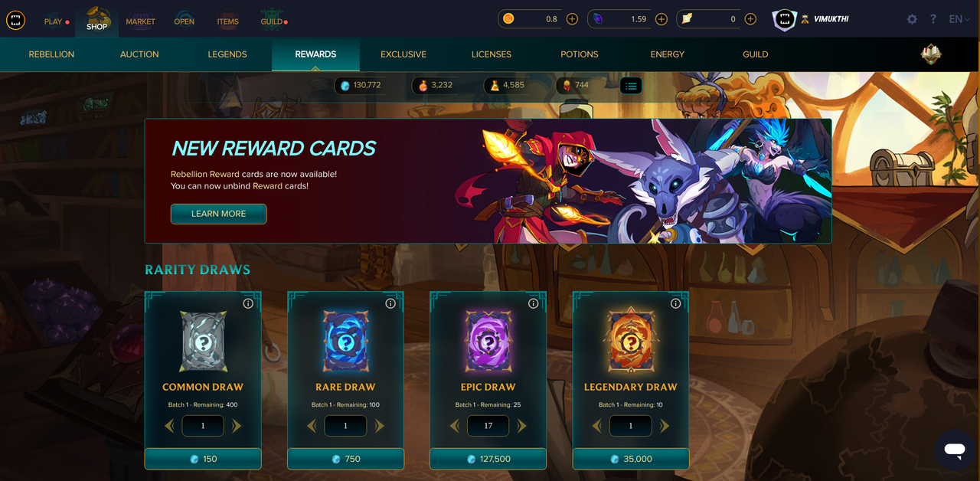Increase Epic Draw quantity with right arrow
Viewport: 980px width, 481px height.
pyautogui.click(x=522, y=426)
